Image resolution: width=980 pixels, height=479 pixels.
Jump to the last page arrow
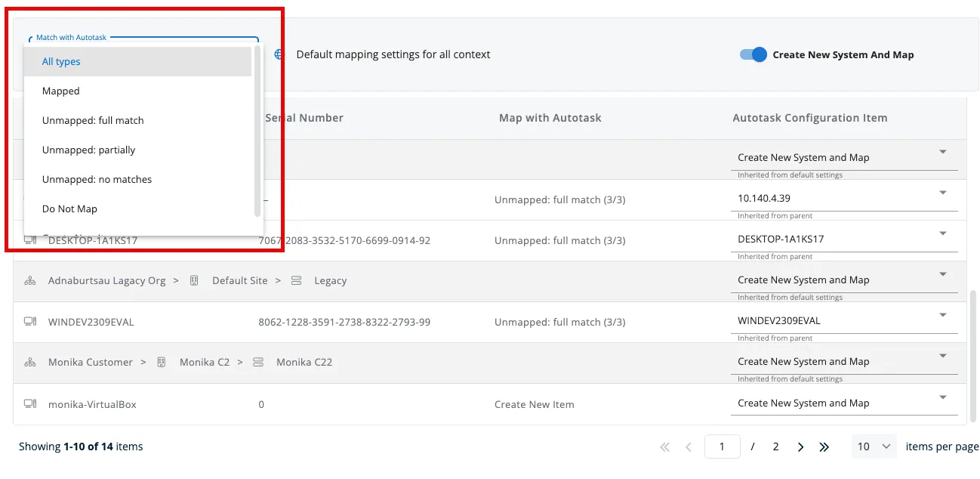click(824, 447)
